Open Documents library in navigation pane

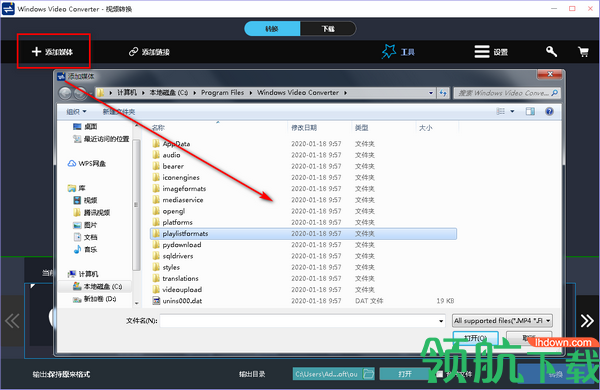pos(85,237)
